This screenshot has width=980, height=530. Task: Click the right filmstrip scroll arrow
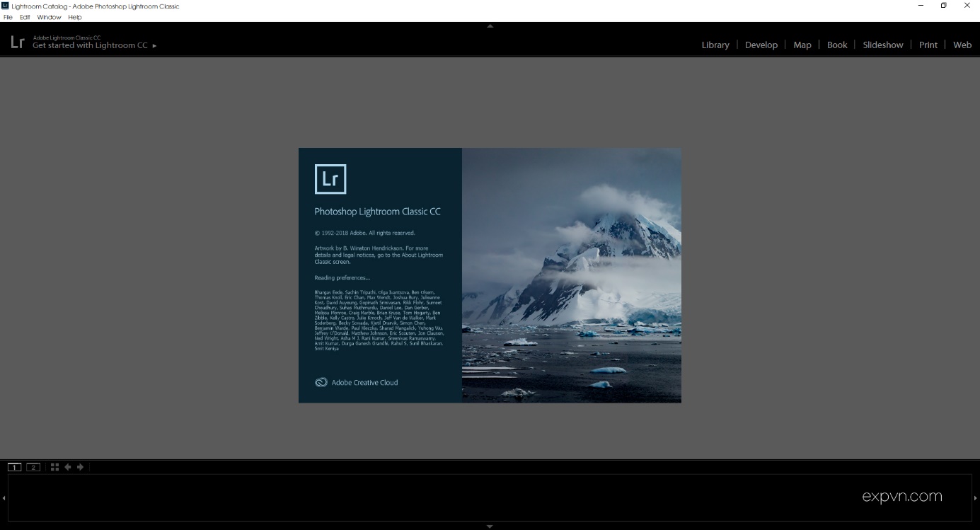976,497
